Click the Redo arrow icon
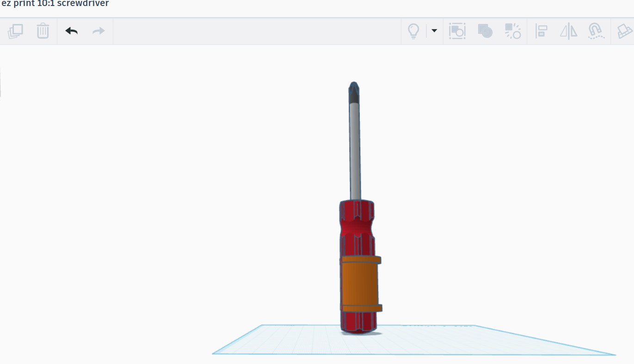Viewport: 634px width, 364px height. [x=98, y=31]
